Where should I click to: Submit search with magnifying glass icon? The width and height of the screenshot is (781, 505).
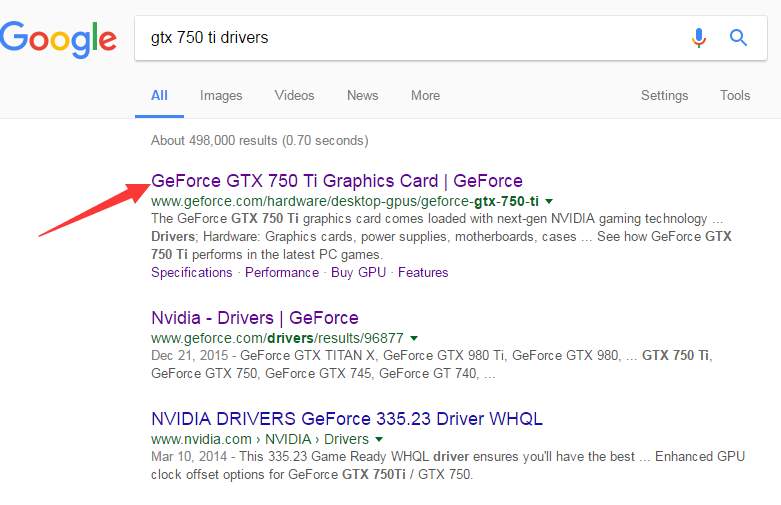[738, 37]
